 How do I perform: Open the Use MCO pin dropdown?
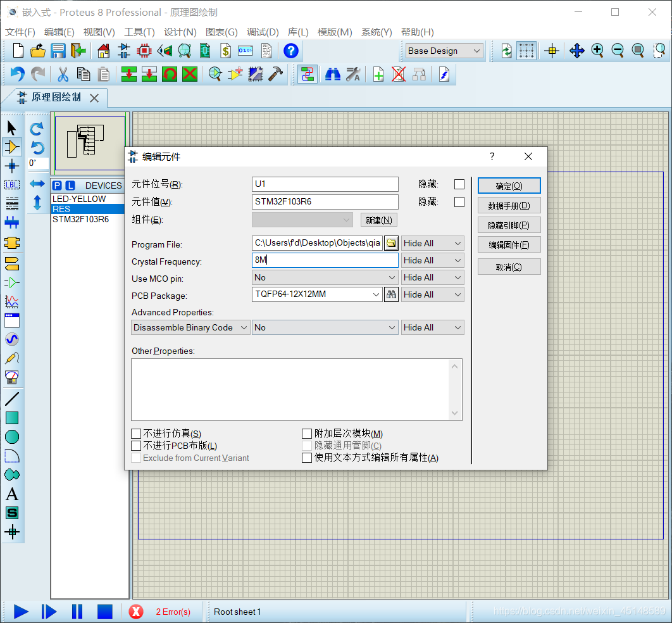coord(325,277)
